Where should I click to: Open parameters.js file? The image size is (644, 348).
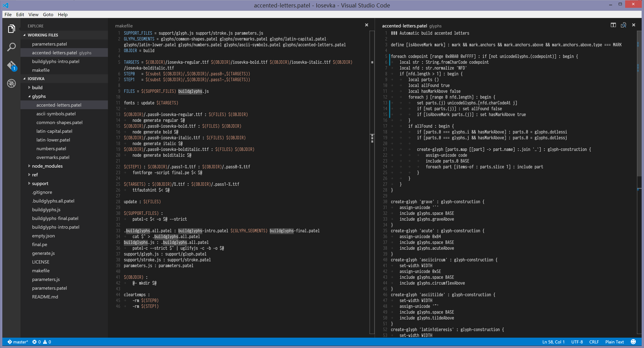click(64, 279)
